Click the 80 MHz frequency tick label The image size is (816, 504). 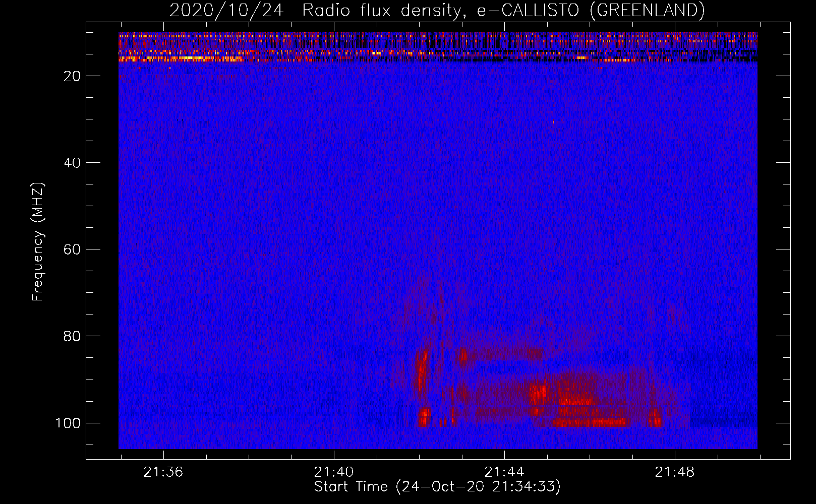point(72,336)
